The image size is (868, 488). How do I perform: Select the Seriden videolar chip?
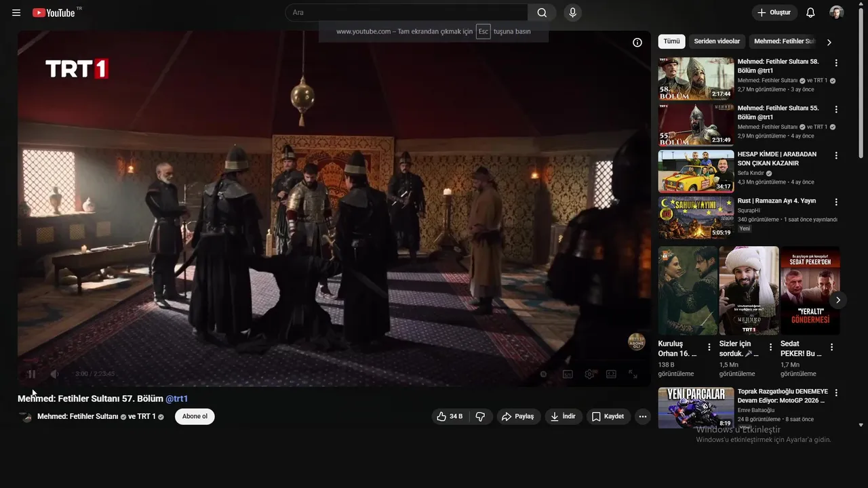coord(717,41)
